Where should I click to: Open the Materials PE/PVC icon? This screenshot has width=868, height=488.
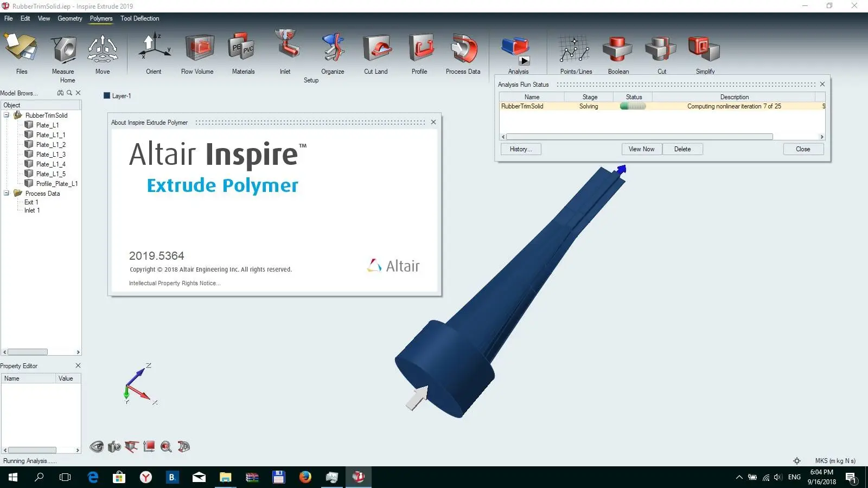coord(242,48)
